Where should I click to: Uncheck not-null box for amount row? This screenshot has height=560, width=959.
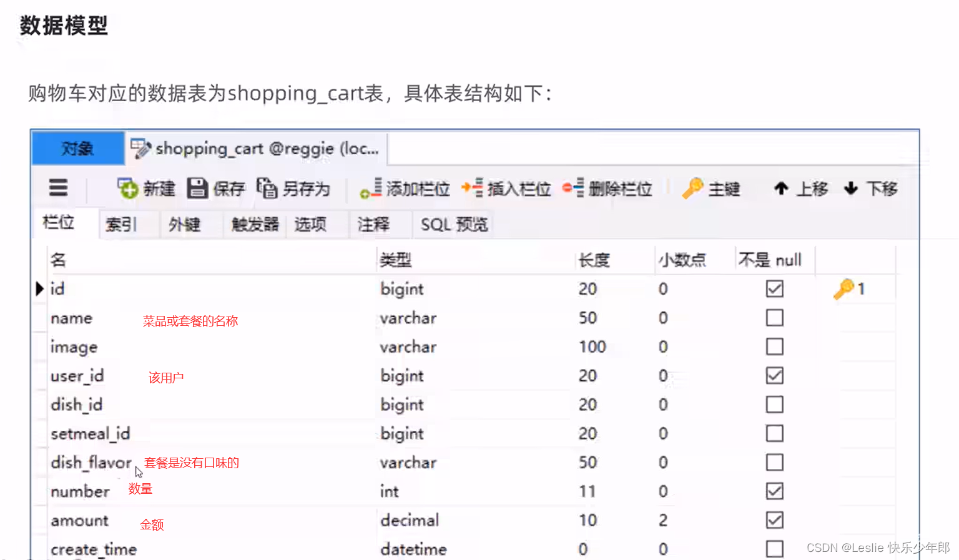[775, 520]
